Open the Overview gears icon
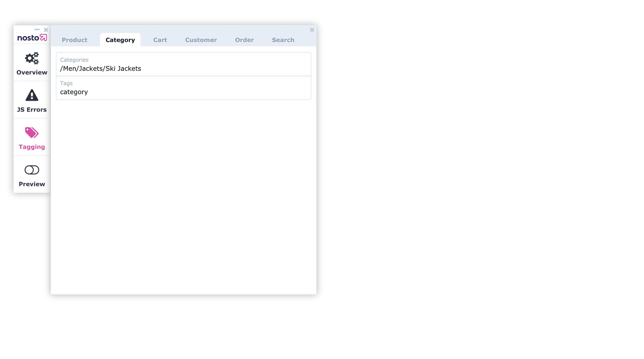Viewport: 644px width, 359px height. 32,58
